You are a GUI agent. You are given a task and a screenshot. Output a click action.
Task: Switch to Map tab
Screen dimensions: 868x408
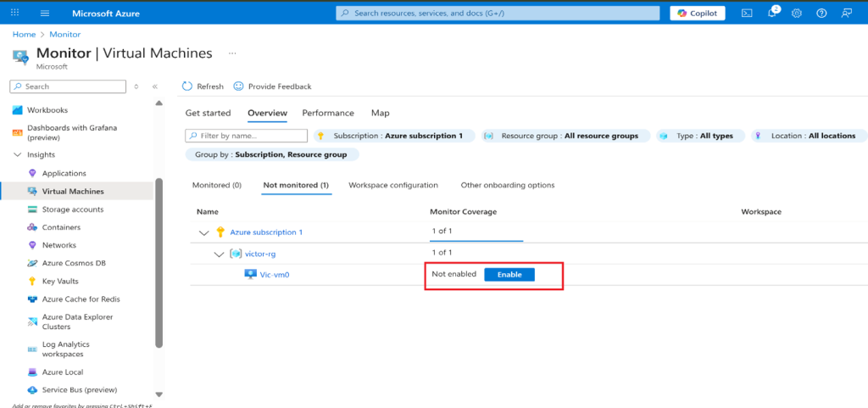pos(381,113)
